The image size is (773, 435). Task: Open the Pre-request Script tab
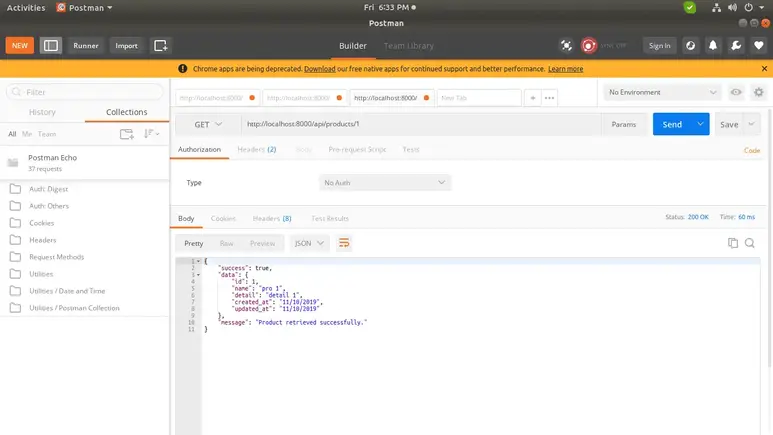pyautogui.click(x=357, y=149)
